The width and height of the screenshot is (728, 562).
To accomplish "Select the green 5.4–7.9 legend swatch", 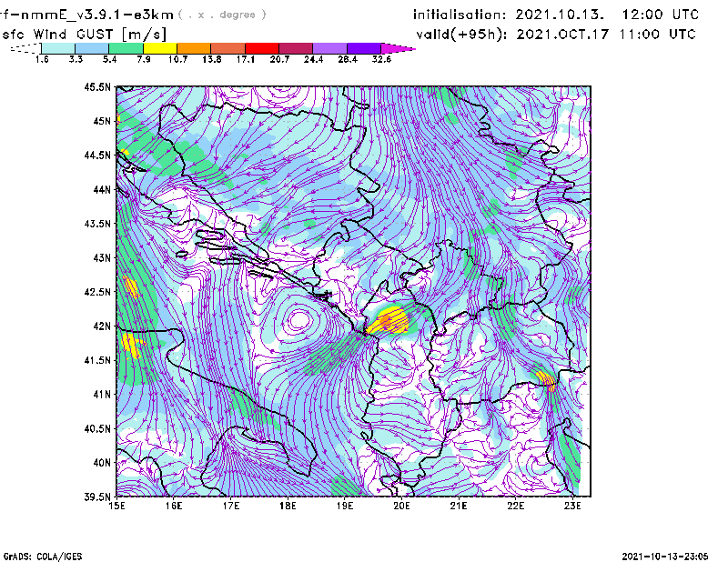I will click(126, 48).
